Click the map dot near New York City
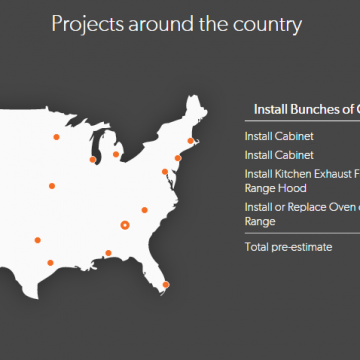 (178, 158)
